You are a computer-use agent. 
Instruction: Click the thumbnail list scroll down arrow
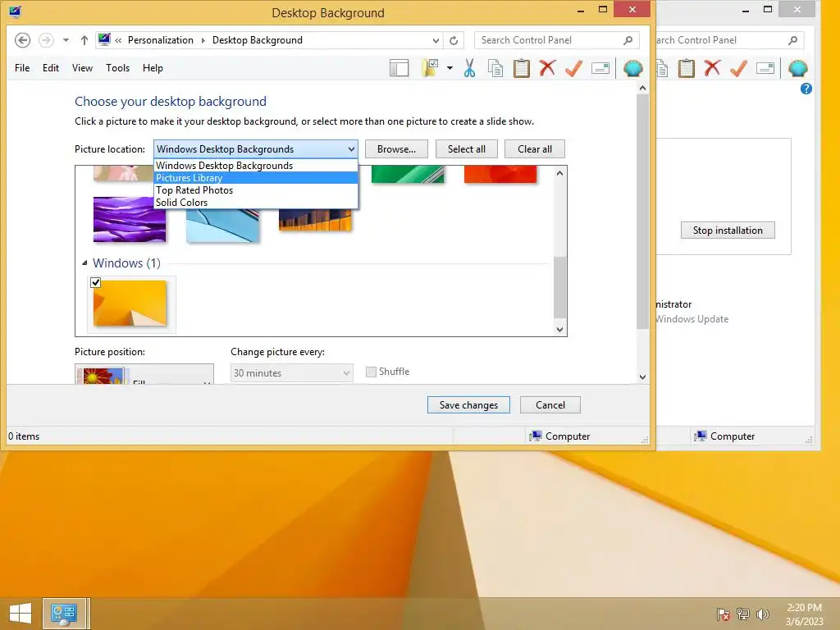[x=559, y=330]
